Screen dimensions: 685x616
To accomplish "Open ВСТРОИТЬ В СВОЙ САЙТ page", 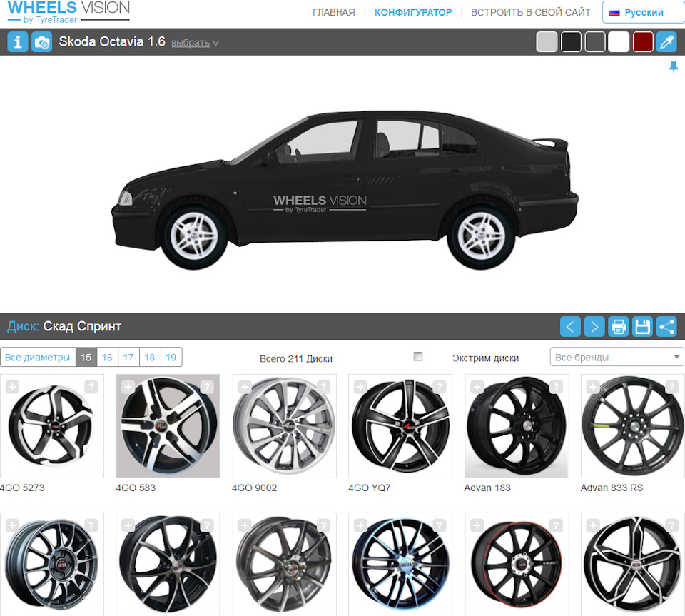I will [x=530, y=12].
